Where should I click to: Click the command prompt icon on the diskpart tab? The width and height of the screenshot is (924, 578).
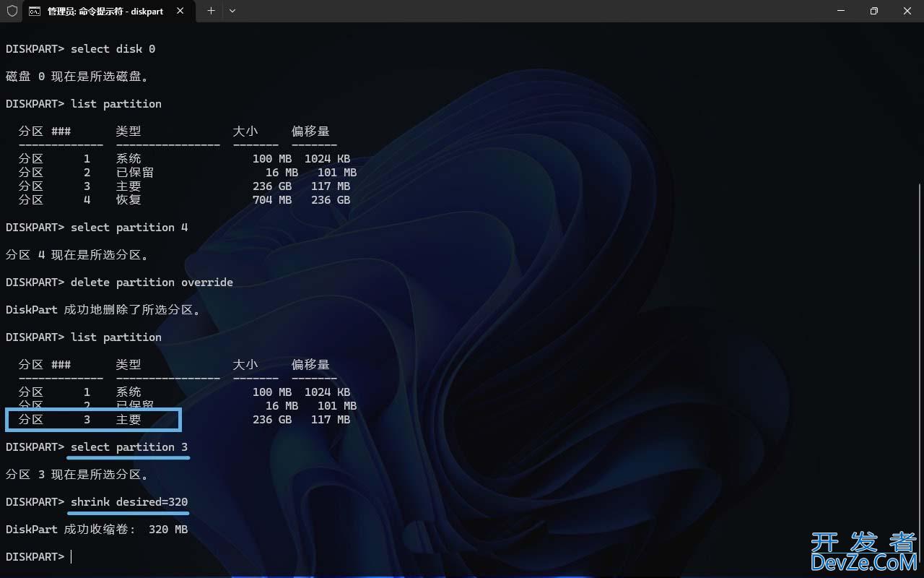click(x=35, y=11)
